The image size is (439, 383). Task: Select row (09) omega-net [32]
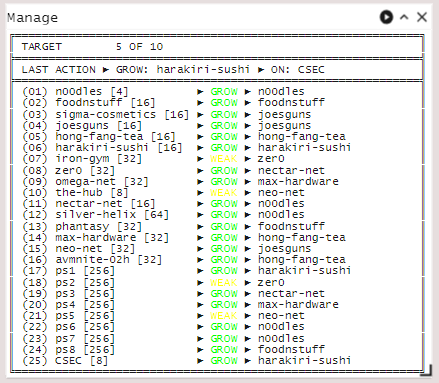[187, 181]
